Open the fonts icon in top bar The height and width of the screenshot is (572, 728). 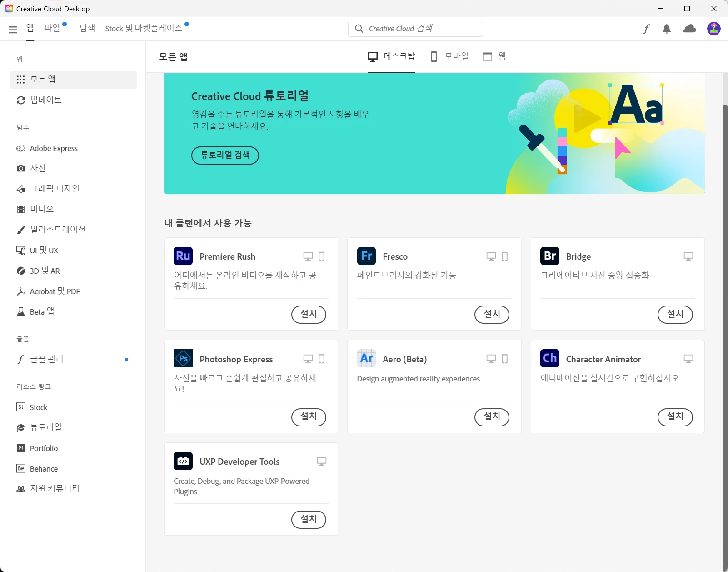[x=646, y=29]
